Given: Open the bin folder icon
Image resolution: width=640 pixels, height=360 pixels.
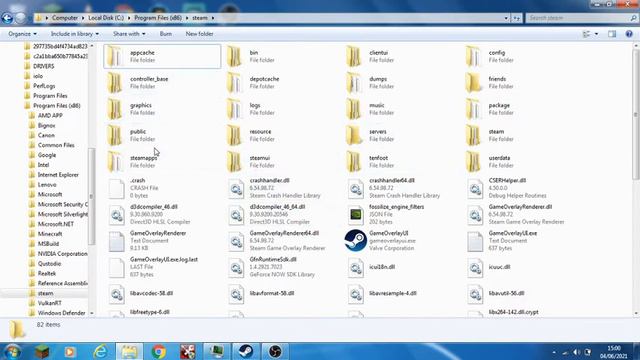Looking at the screenshot, I should pos(235,56).
